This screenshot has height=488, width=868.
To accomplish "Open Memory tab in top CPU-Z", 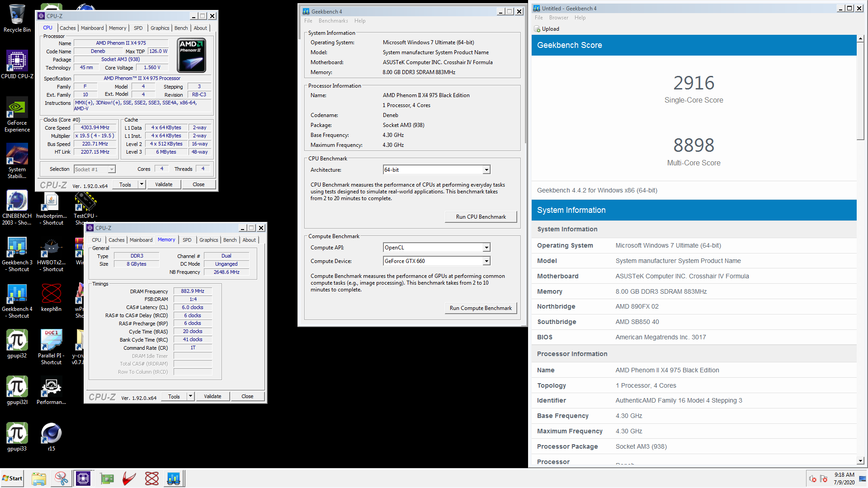I will click(118, 28).
